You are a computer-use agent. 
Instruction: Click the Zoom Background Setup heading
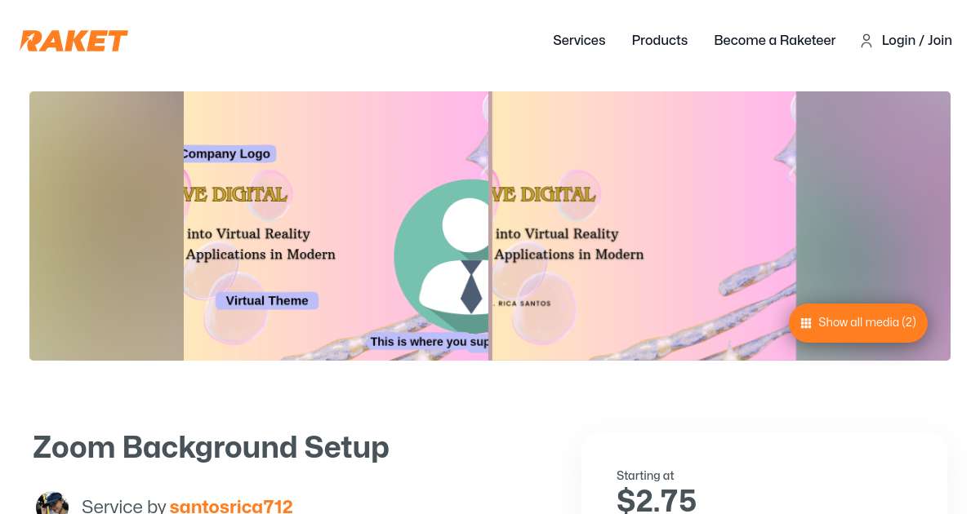211,447
